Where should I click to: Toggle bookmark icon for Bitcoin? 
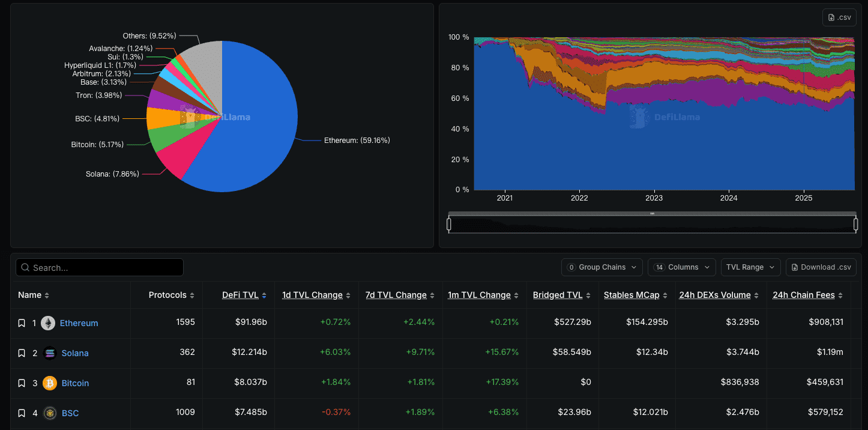(22, 383)
